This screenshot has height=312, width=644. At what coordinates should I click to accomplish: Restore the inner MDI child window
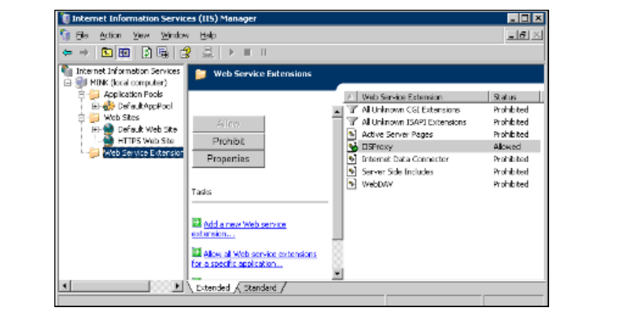click(x=523, y=36)
